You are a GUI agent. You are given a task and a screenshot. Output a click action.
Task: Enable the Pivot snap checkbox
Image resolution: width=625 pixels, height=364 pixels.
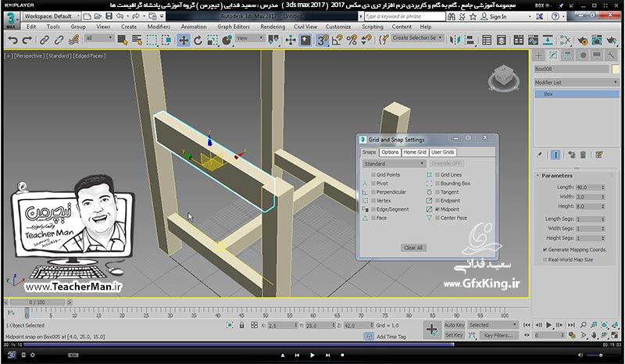pyautogui.click(x=373, y=184)
